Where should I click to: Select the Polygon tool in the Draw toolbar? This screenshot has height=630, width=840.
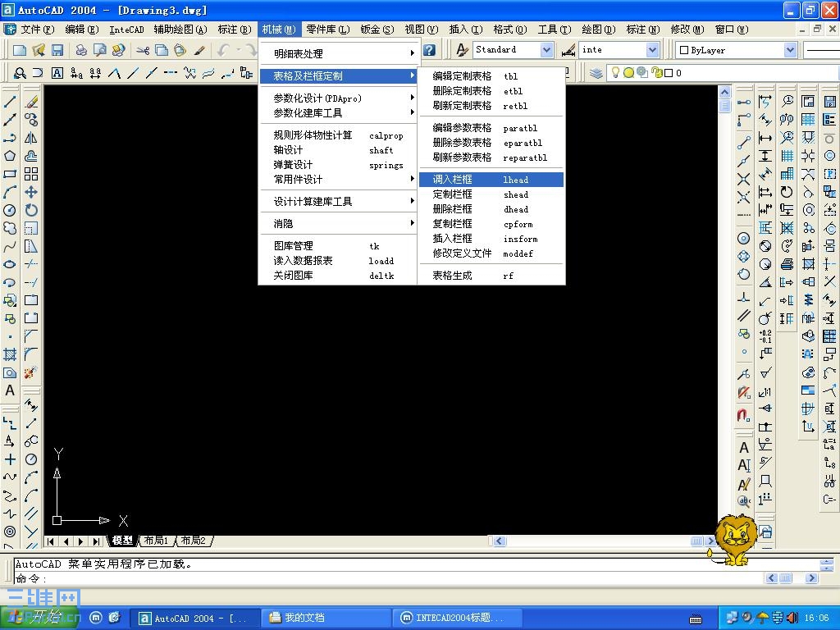[x=10, y=156]
